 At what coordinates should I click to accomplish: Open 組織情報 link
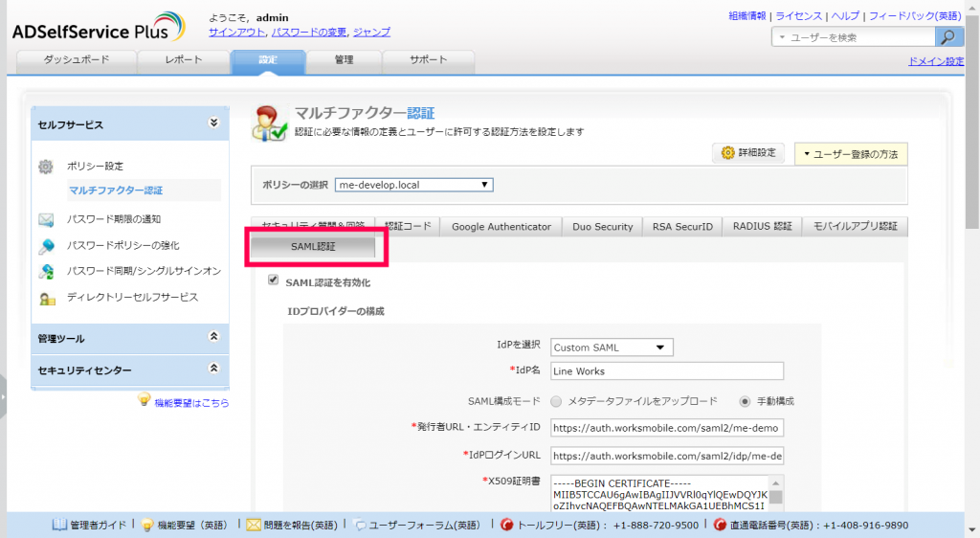746,16
